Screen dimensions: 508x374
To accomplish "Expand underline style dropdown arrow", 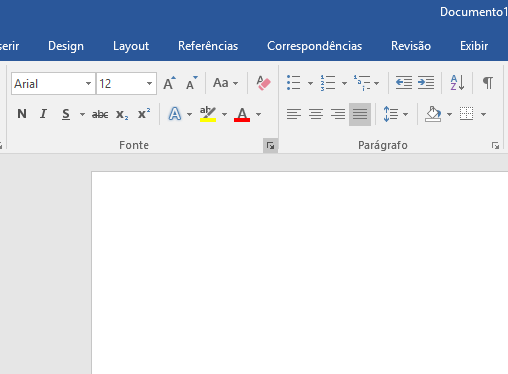I will coord(82,114).
